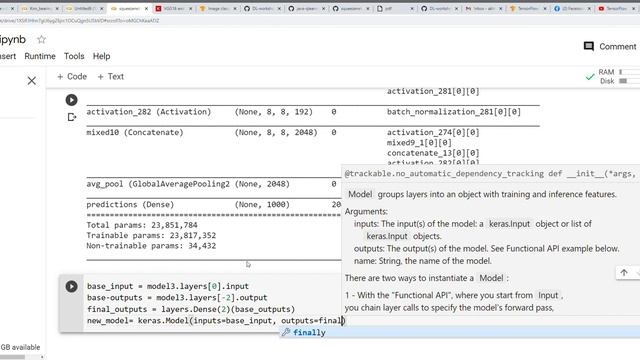Click 'mixed9_1[0][0]' text

419,142
